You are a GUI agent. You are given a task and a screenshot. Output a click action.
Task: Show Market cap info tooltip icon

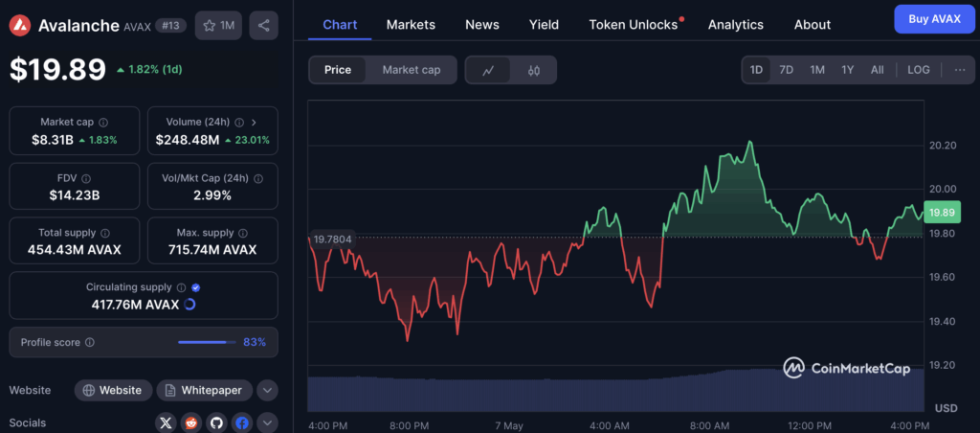coord(103,123)
